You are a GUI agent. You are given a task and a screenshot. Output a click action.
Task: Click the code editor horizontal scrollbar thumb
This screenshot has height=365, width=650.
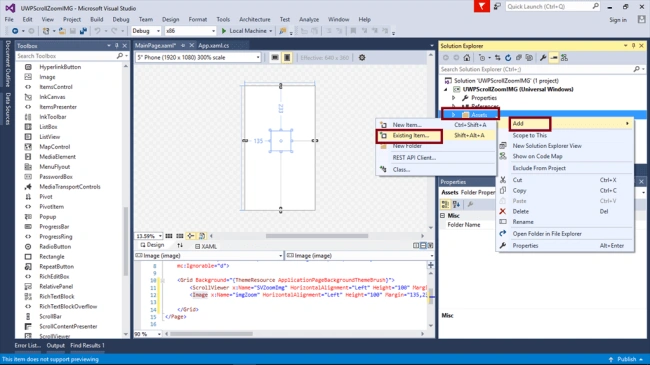[x=211, y=334]
